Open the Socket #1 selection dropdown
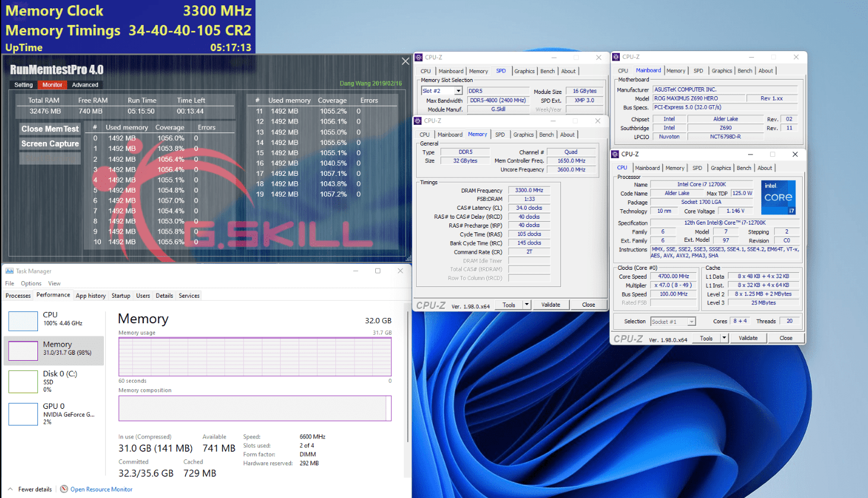 click(x=673, y=322)
